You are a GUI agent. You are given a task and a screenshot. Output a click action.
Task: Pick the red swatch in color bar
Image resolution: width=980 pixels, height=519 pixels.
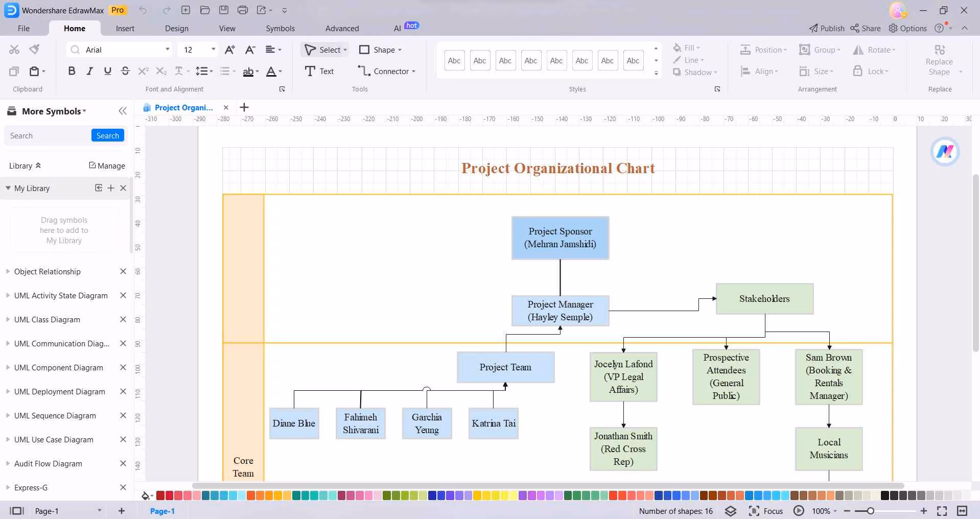point(160,496)
